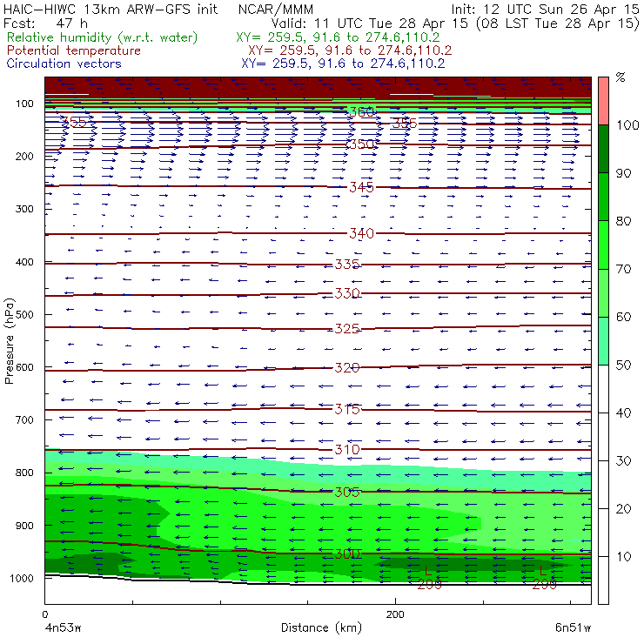Screen dimensions: 644x644
Task: Click the '50' colorbar label
Action: tap(623, 365)
